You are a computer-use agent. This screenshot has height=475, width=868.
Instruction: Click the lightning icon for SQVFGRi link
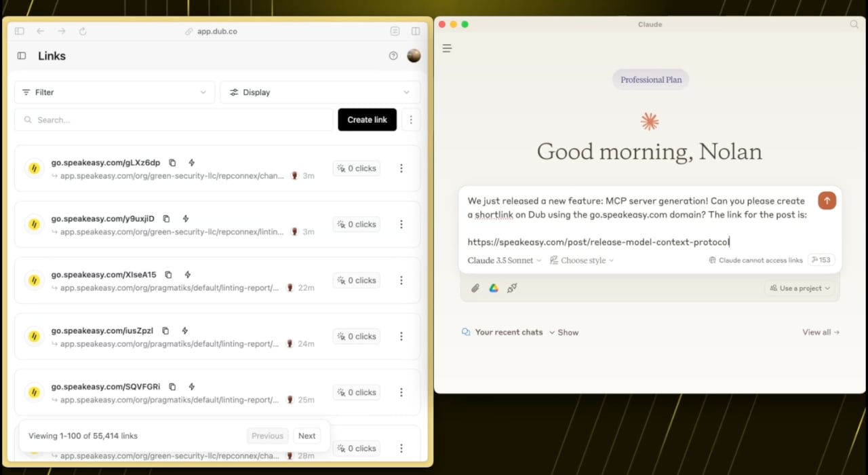pos(192,387)
